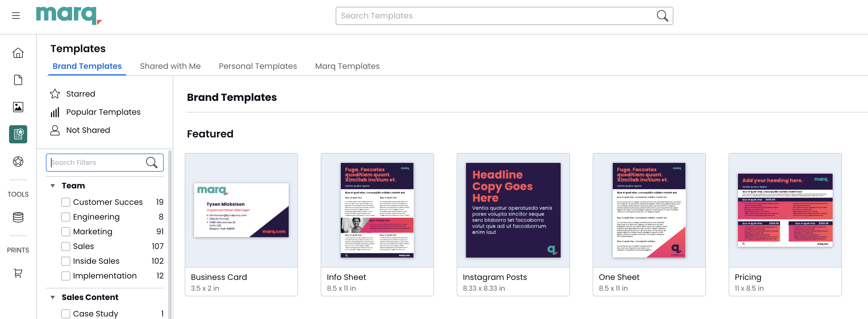Click the Business Card title
868x319 pixels.
point(219,277)
